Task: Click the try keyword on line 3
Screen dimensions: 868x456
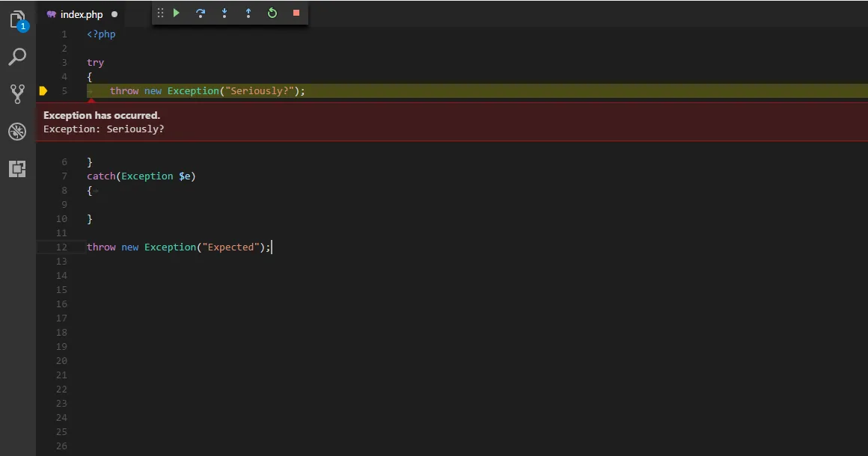Action: (x=95, y=63)
